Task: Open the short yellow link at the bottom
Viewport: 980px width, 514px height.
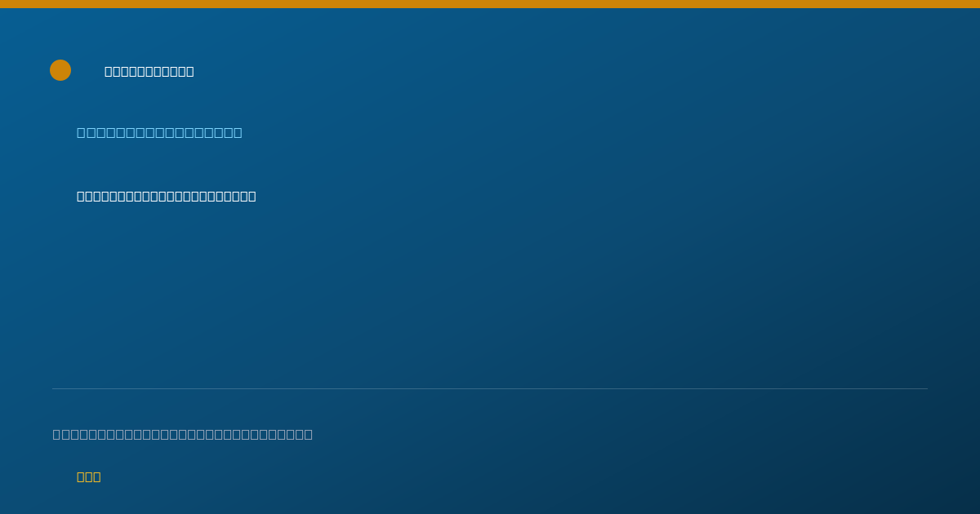Action: [89, 476]
